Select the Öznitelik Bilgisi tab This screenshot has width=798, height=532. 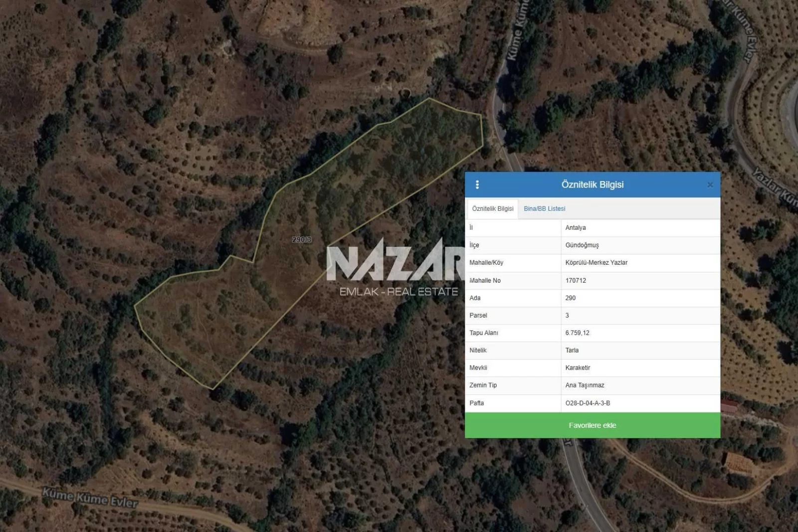point(492,209)
